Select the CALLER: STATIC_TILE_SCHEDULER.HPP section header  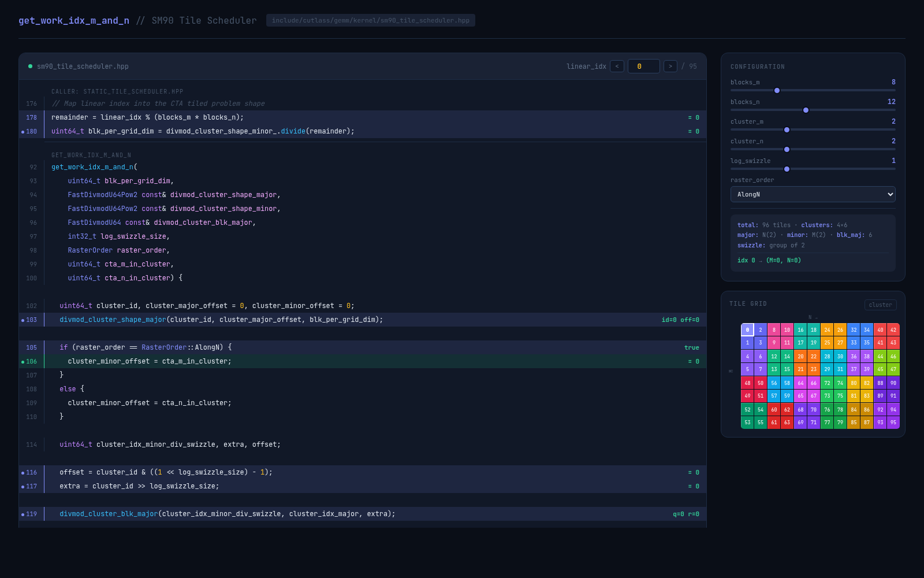[x=117, y=91]
